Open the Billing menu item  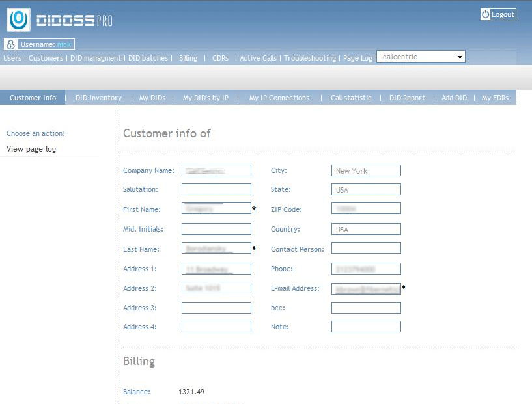[x=188, y=58]
